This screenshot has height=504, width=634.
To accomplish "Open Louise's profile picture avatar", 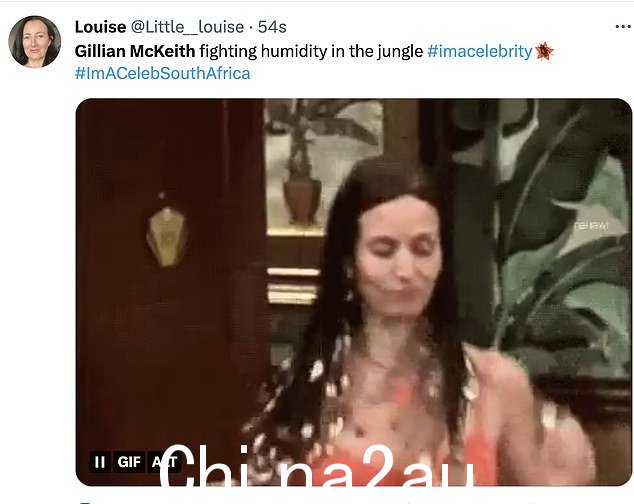I will (x=34, y=42).
